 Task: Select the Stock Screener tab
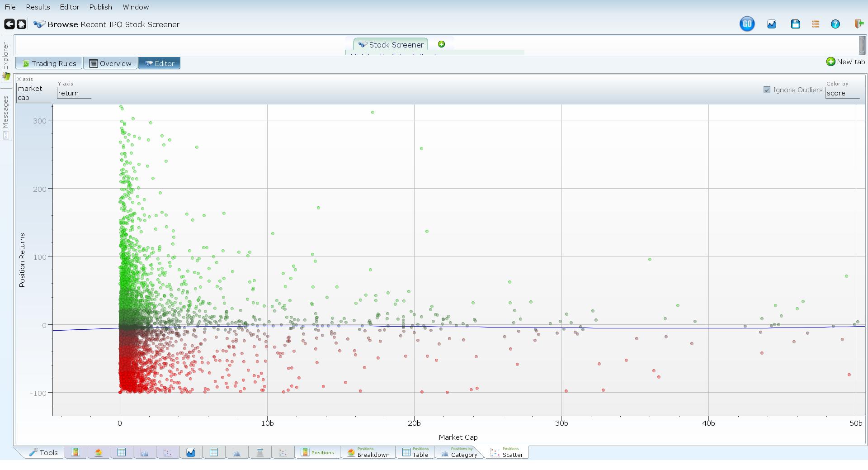[x=391, y=44]
